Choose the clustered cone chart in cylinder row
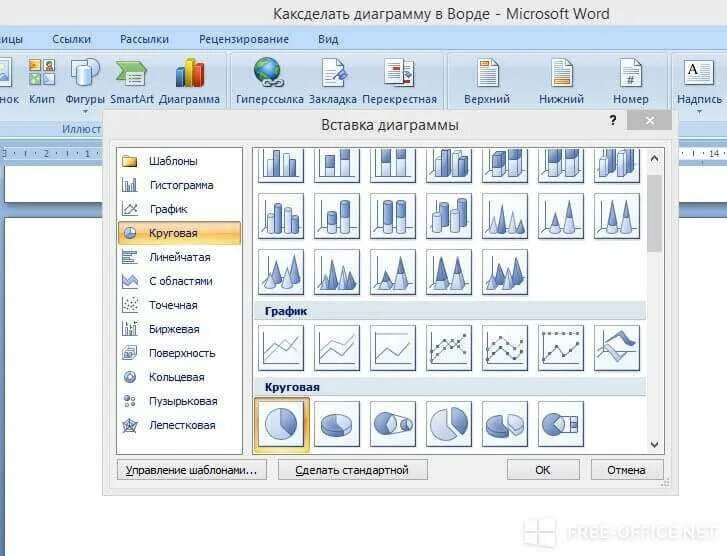This screenshot has width=727, height=556. (x=505, y=216)
